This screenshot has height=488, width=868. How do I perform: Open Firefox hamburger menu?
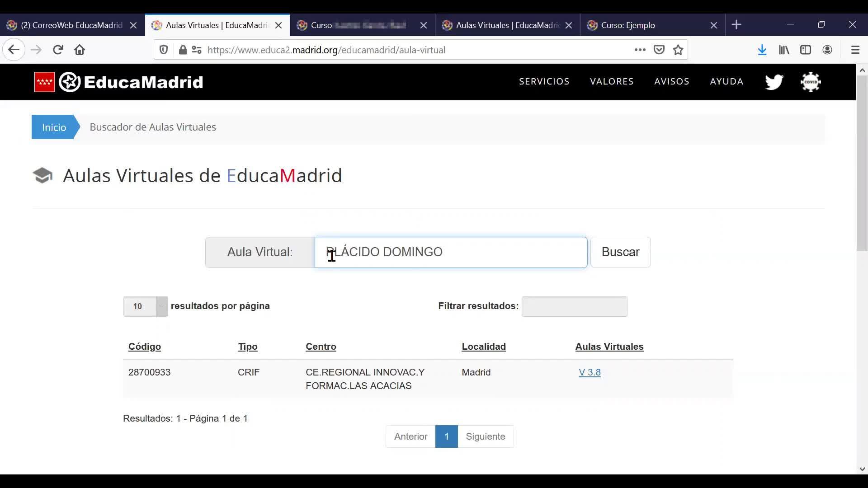click(855, 50)
